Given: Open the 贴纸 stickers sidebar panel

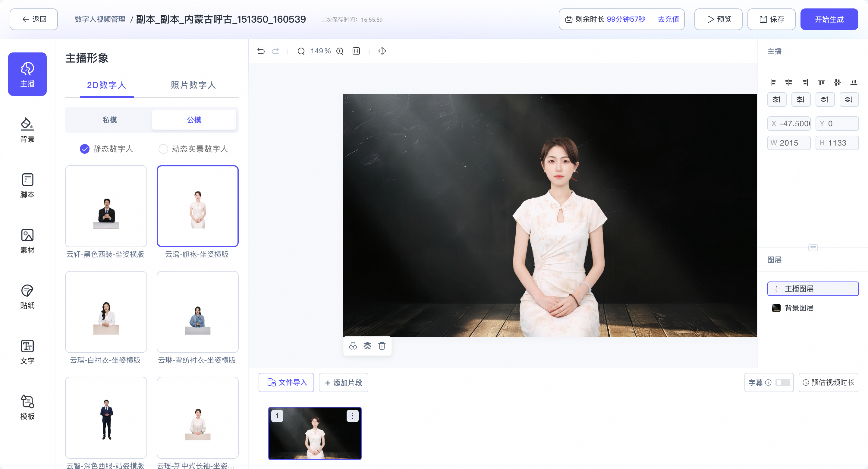Looking at the screenshot, I should 27,297.
